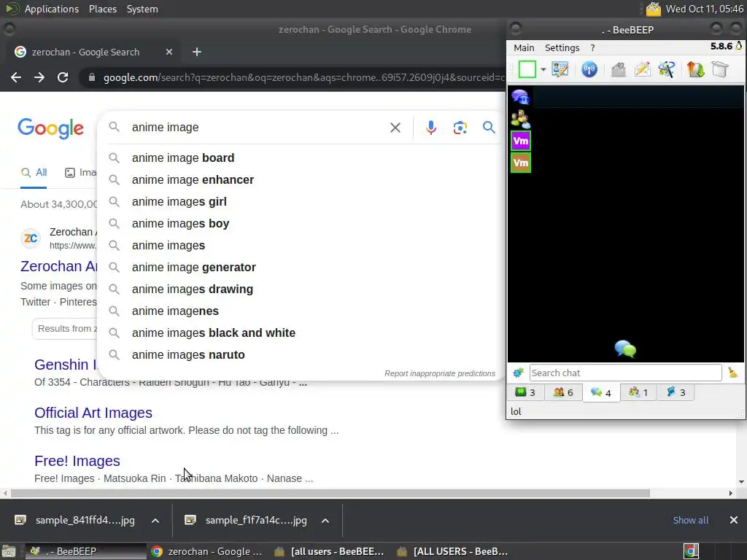The height and width of the screenshot is (560, 747).
Task: Click BeeBEEP file sharing box icon
Action: coord(720,69)
